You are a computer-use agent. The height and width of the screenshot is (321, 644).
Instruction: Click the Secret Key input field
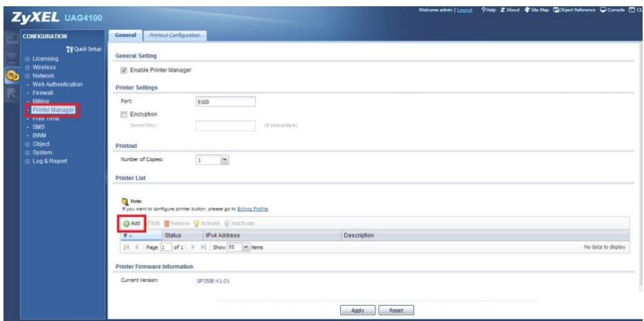click(x=226, y=126)
